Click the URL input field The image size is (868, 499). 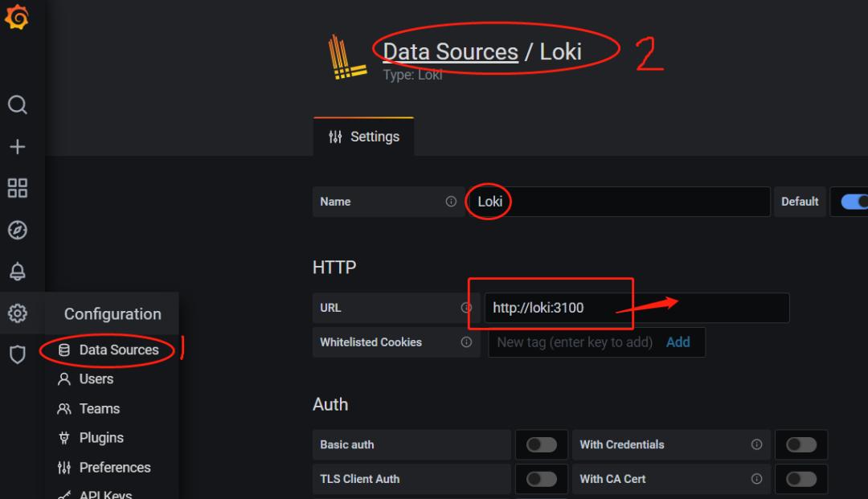635,308
